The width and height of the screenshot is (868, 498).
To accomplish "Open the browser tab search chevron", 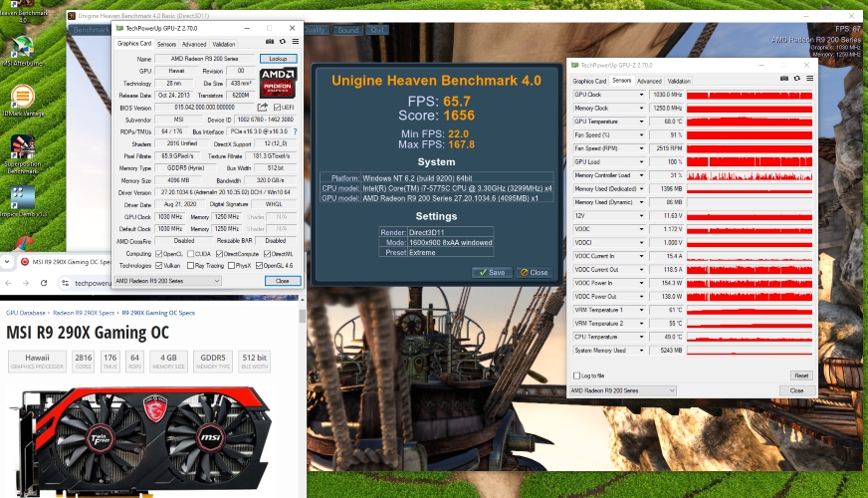I will pos(6,262).
